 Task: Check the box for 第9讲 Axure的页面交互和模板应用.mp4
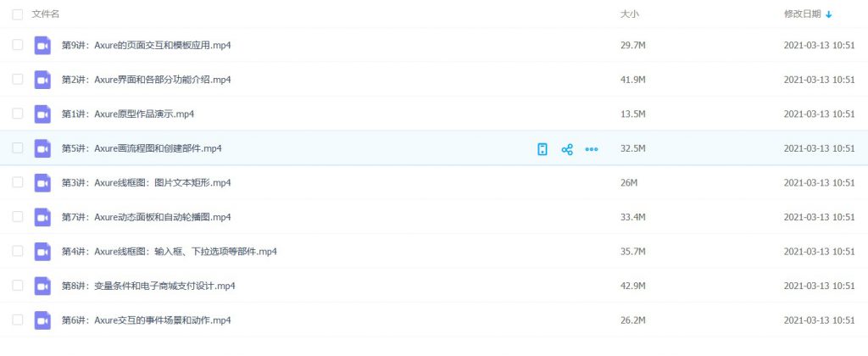(18, 45)
